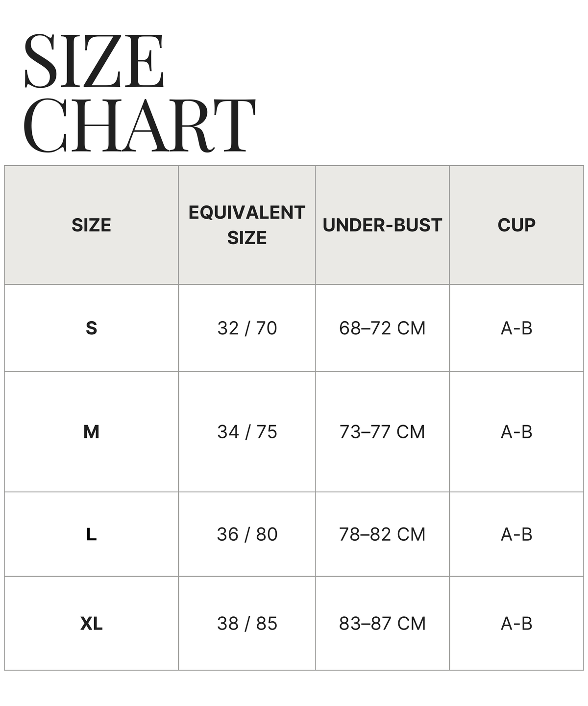The image size is (588, 706).
Task: Select the UNDER-BUST column header
Action: (382, 225)
